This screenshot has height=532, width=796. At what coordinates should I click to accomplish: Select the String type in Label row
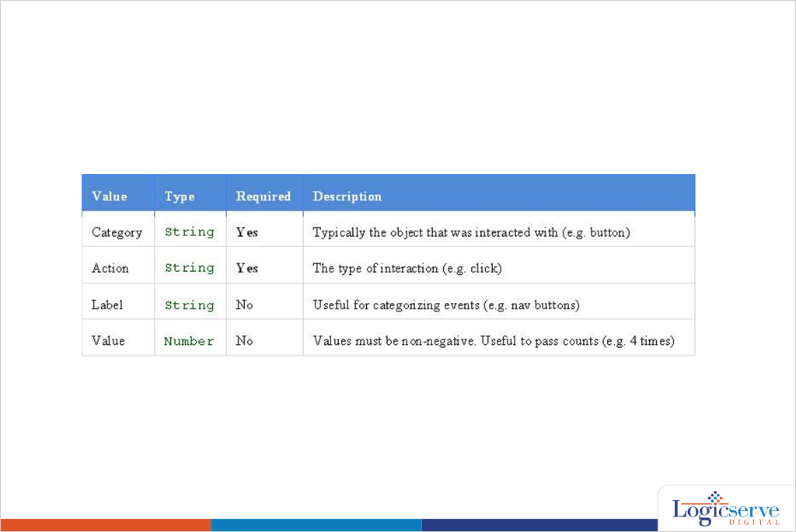pyautogui.click(x=190, y=305)
